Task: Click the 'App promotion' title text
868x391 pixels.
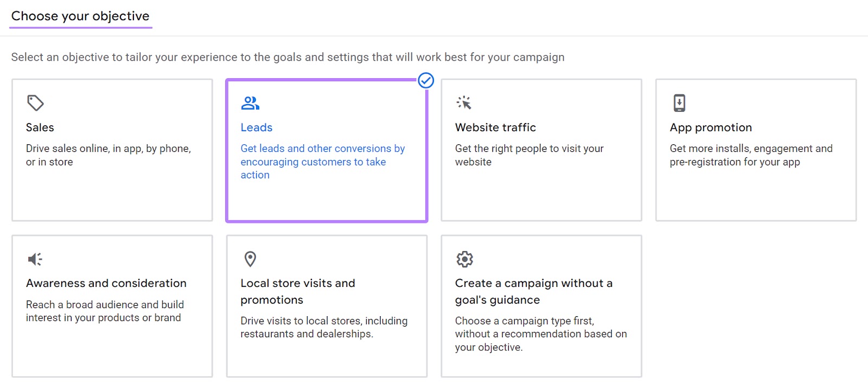Action: pyautogui.click(x=711, y=127)
